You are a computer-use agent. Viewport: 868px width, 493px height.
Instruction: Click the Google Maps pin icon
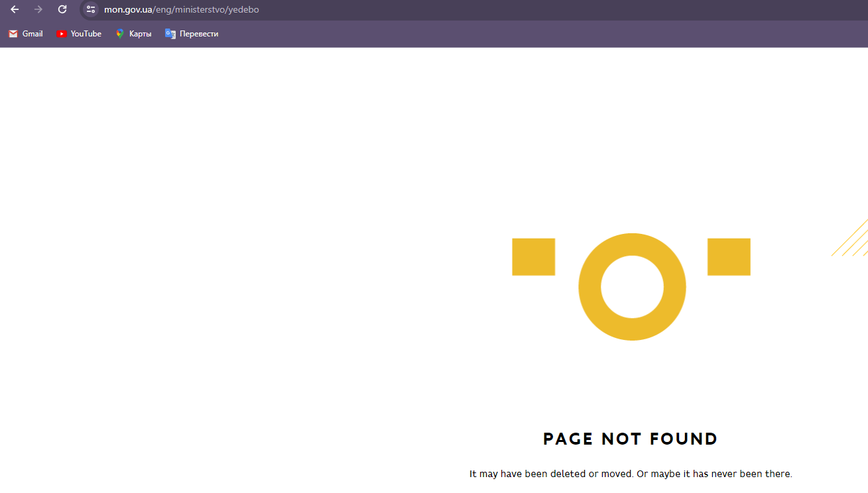pos(120,34)
